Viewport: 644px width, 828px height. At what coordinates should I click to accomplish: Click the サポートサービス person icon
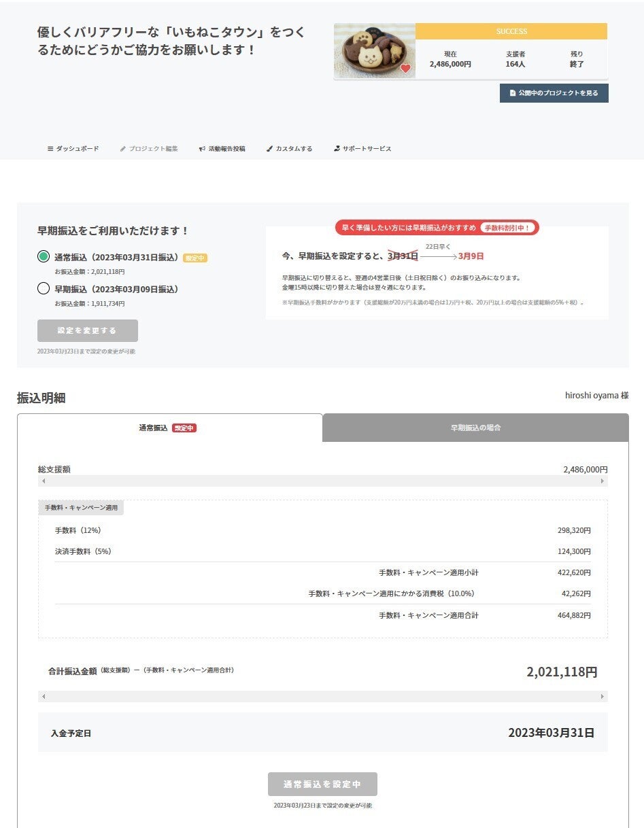click(337, 149)
